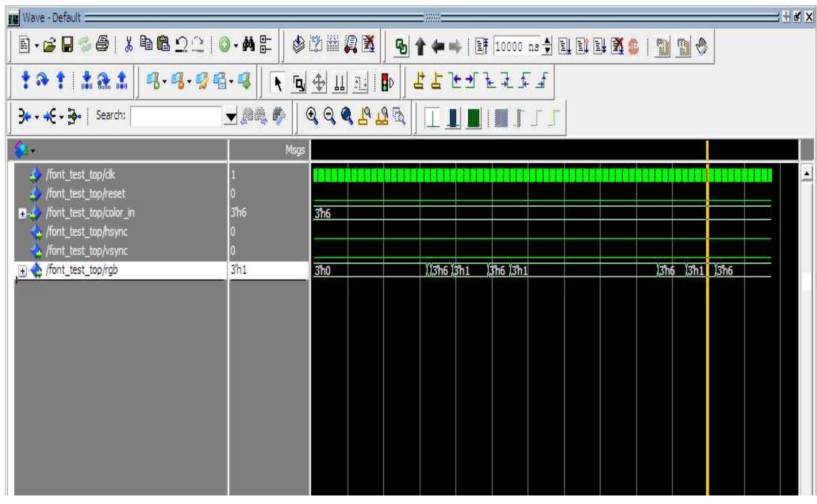The height and width of the screenshot is (504, 817).
Task: Click the Msgs column header
Action: 295,150
